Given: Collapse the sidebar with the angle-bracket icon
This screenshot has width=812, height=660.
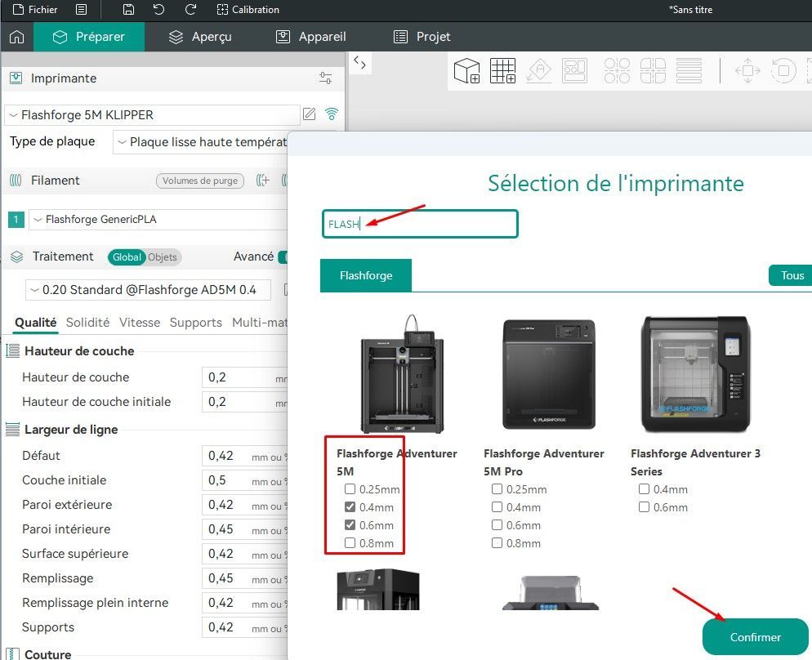Looking at the screenshot, I should [x=360, y=63].
